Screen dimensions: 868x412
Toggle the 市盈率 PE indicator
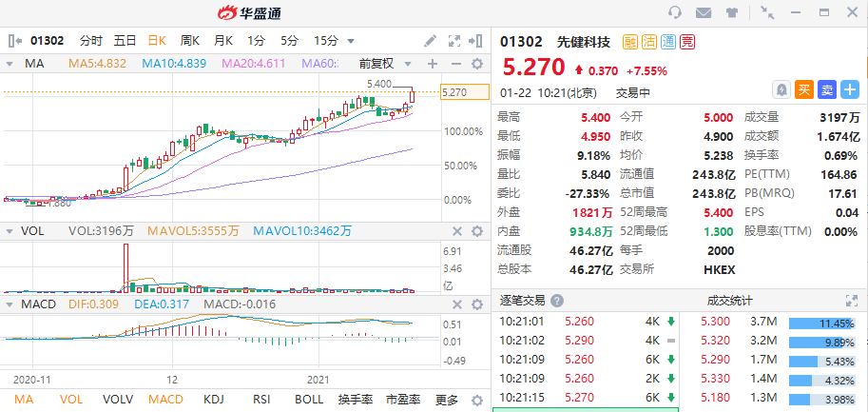click(x=403, y=400)
